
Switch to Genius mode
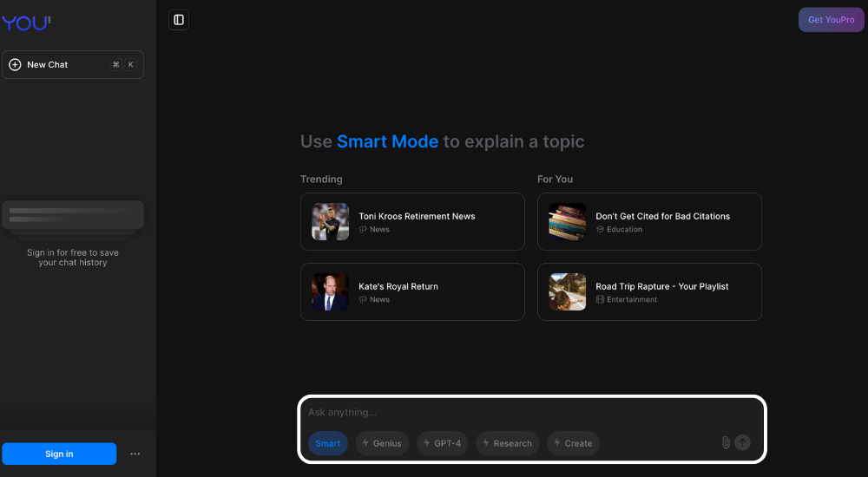(x=382, y=443)
